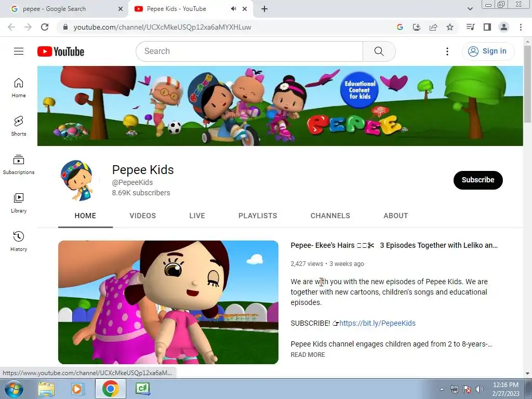This screenshot has height=399, width=532.
Task: Click the @PepeeKids handle text
Action: point(132,182)
